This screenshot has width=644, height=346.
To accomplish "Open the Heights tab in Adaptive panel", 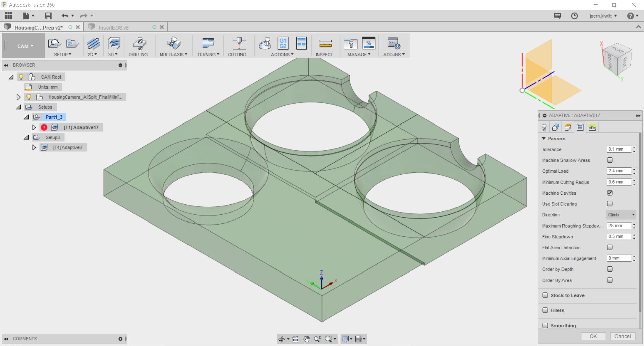I will [568, 127].
